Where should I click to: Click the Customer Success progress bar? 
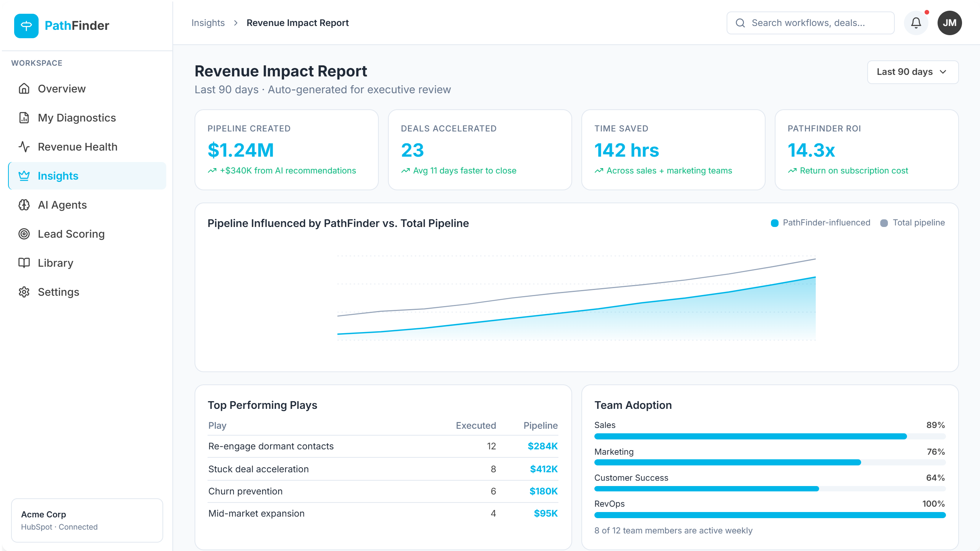(770, 489)
